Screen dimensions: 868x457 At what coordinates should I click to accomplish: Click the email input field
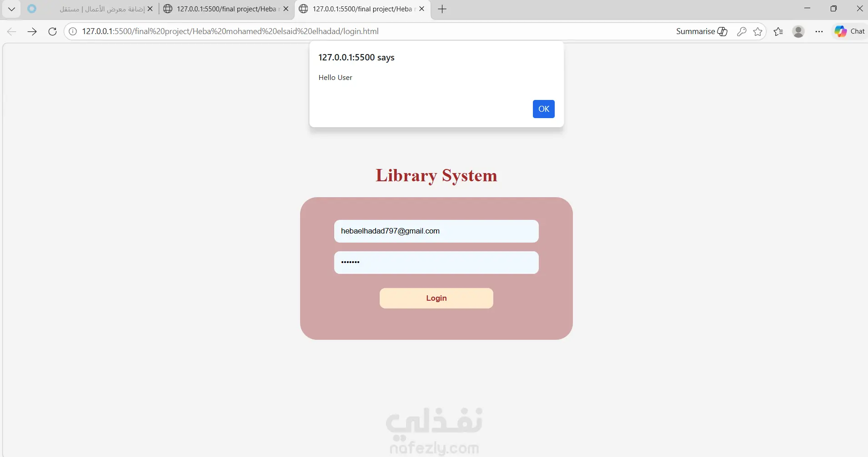pos(436,231)
